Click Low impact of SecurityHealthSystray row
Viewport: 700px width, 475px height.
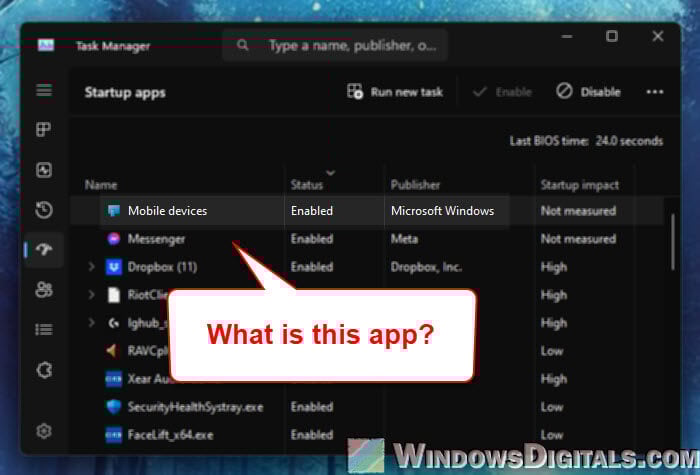click(x=552, y=407)
